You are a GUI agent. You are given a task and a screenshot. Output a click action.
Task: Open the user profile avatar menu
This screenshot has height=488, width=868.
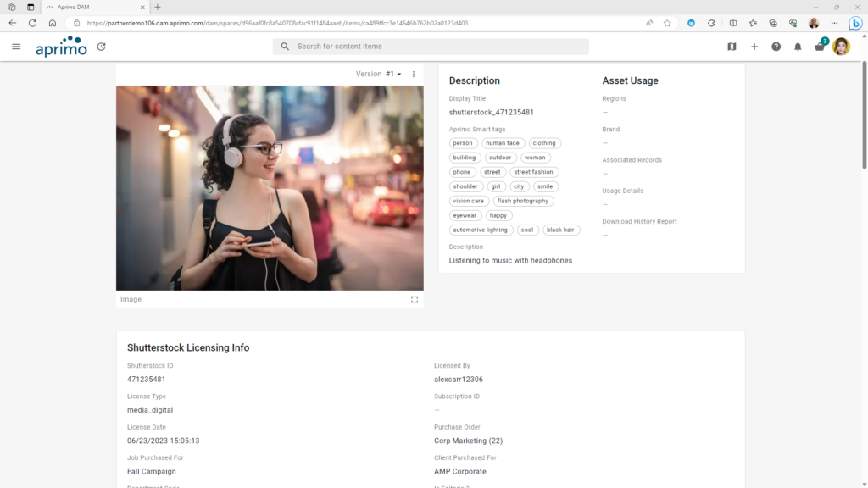tap(841, 47)
